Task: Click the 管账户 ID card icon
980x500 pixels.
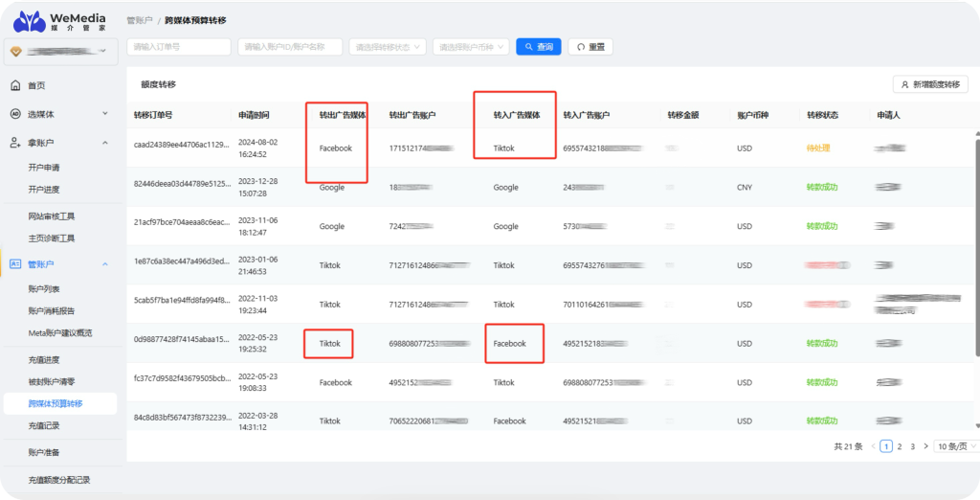Action: 15,263
